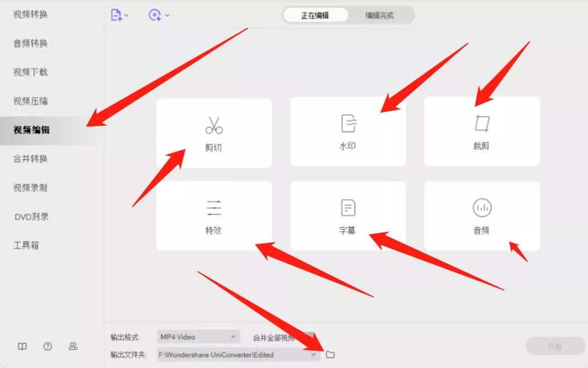Click the 开始 start button
This screenshot has width=588, height=368.
[555, 346]
